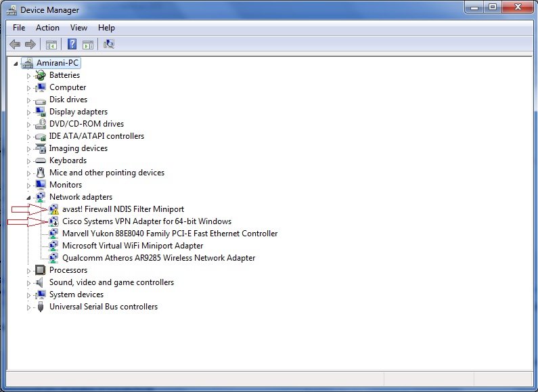Select Cisco Systems VPN Adapter for 64-bit Windows
Screen dimensions: 538x392
147,221
